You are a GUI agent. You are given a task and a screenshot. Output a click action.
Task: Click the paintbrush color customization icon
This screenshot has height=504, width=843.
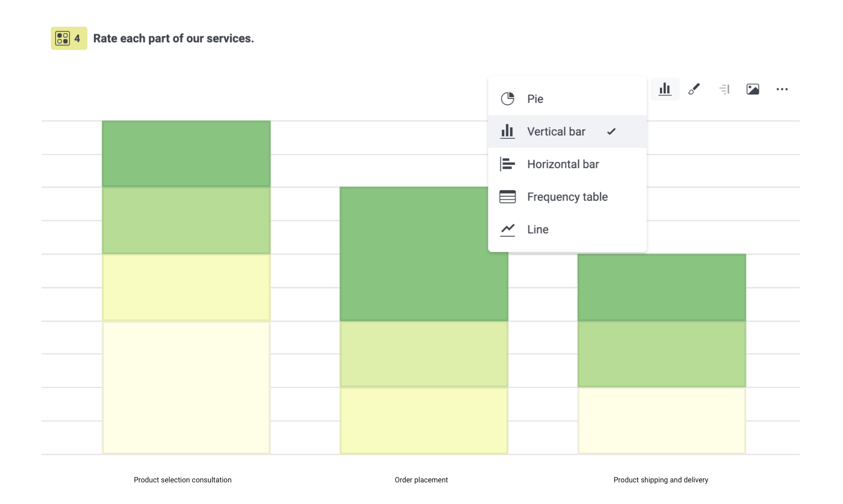point(694,89)
